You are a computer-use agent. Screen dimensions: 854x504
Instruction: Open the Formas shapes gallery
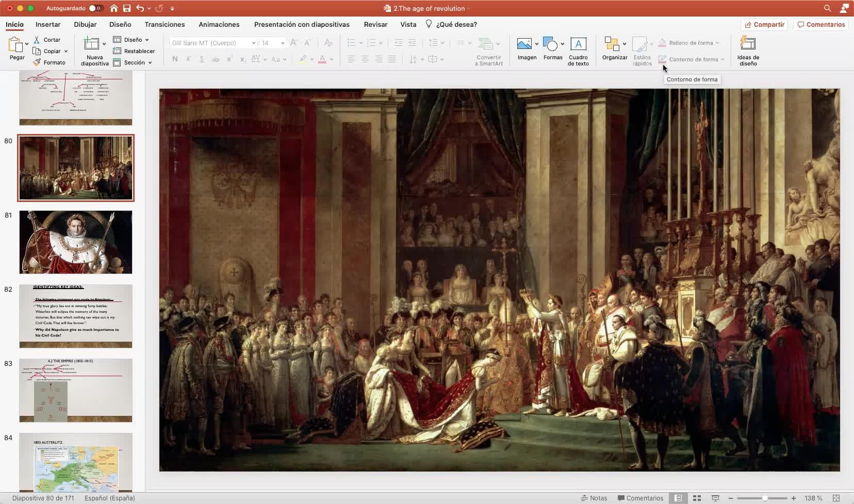(x=551, y=44)
